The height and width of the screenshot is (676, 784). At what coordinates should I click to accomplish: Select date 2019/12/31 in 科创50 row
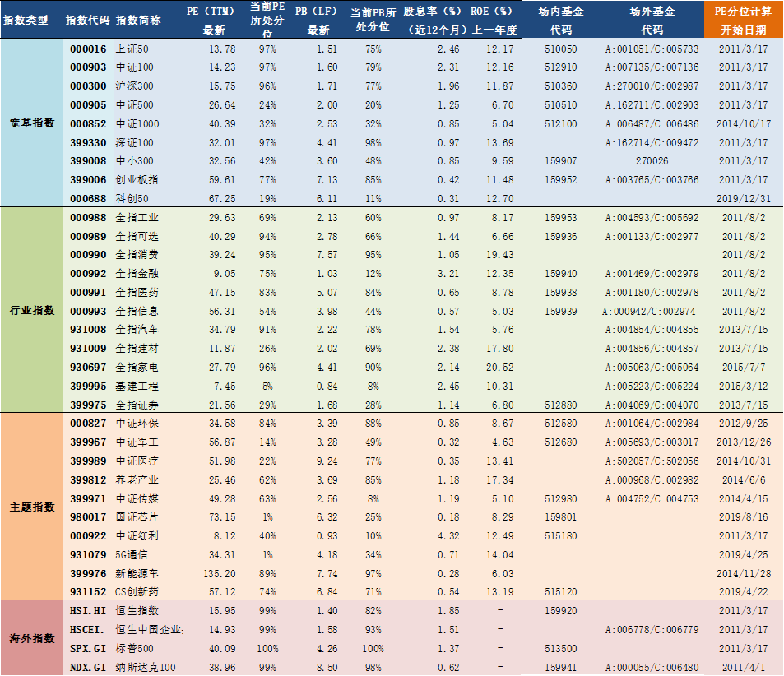[x=744, y=198]
